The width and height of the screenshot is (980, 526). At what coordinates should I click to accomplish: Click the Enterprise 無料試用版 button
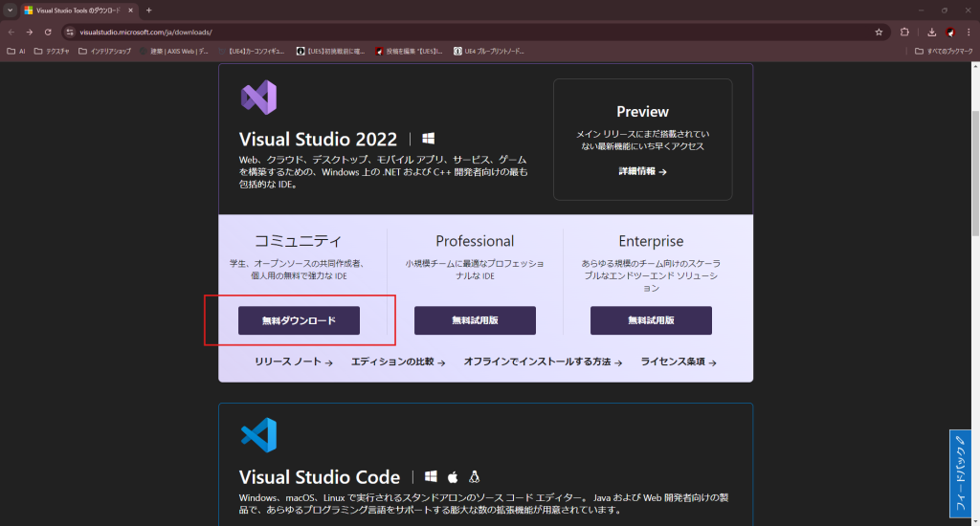(651, 320)
